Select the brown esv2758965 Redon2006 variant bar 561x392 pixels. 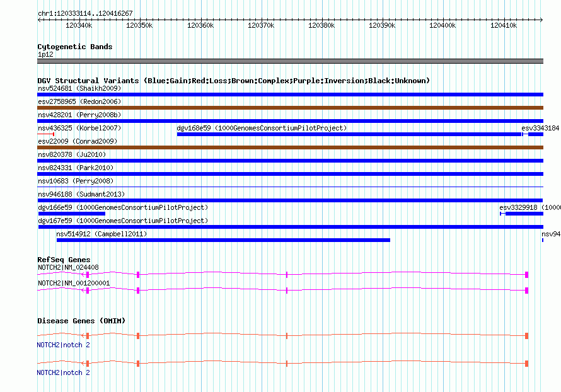pyautogui.click(x=290, y=108)
